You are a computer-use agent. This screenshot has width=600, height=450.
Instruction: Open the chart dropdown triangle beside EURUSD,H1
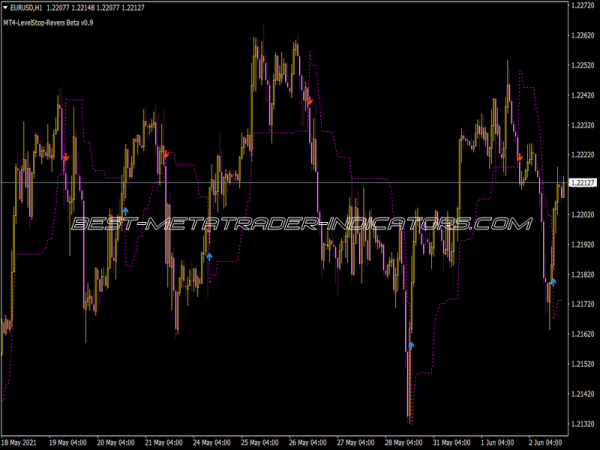pos(6,7)
